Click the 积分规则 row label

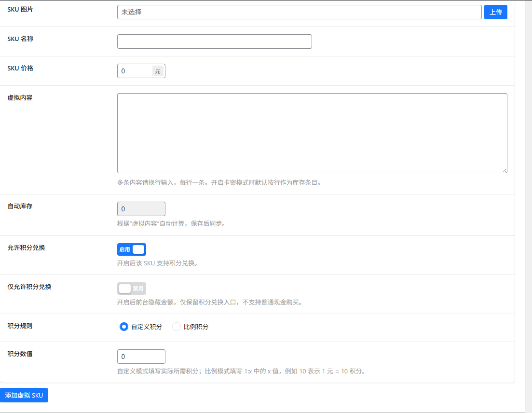pos(20,326)
